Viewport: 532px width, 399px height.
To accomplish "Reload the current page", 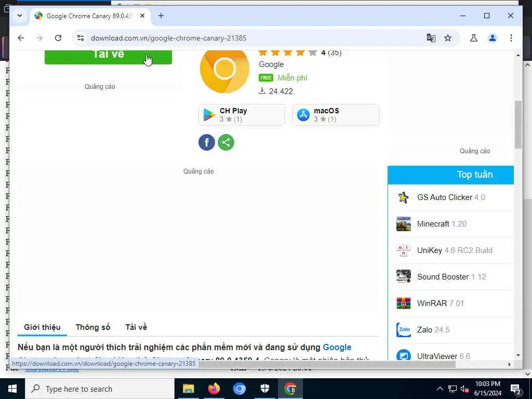I will (58, 38).
